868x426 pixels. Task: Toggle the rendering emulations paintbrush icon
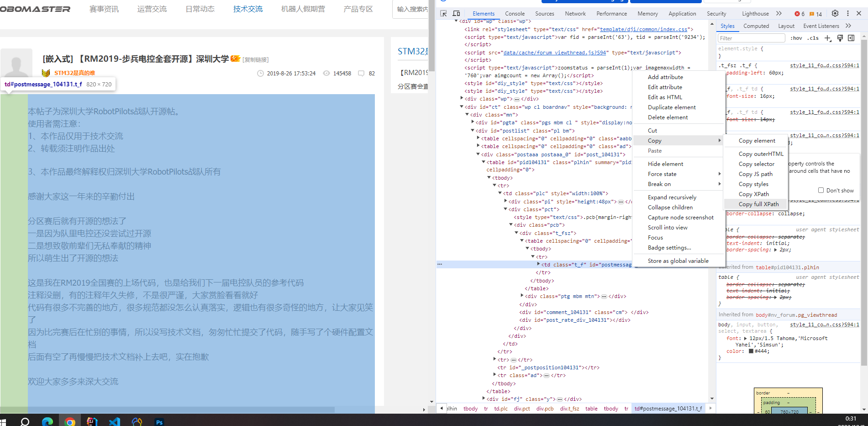(x=840, y=38)
